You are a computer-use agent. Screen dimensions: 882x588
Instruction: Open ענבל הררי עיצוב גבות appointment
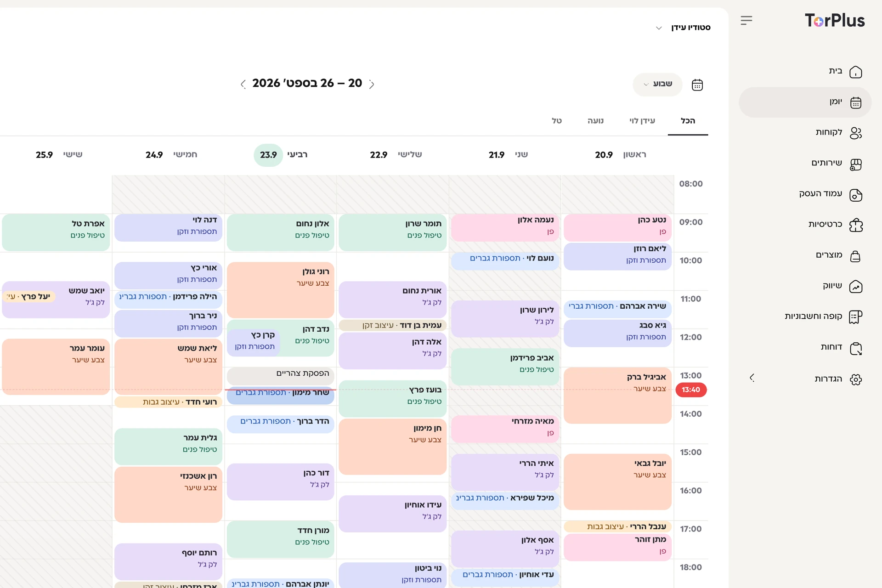pyautogui.click(x=617, y=526)
